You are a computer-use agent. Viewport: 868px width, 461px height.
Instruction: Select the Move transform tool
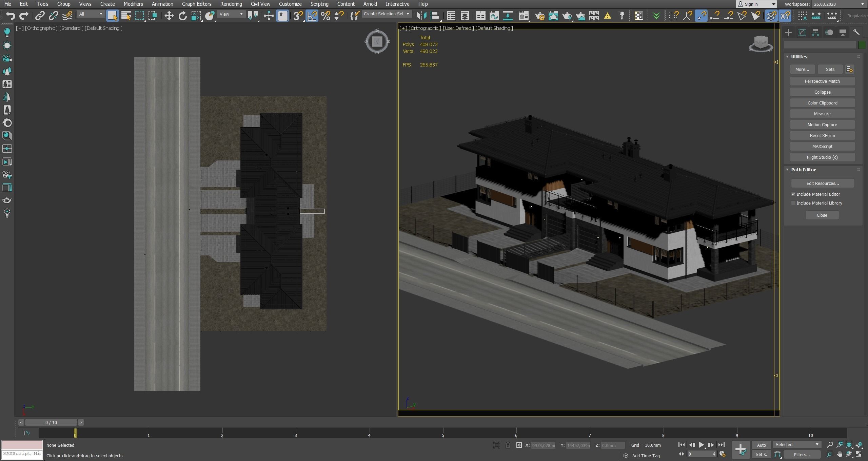point(169,16)
